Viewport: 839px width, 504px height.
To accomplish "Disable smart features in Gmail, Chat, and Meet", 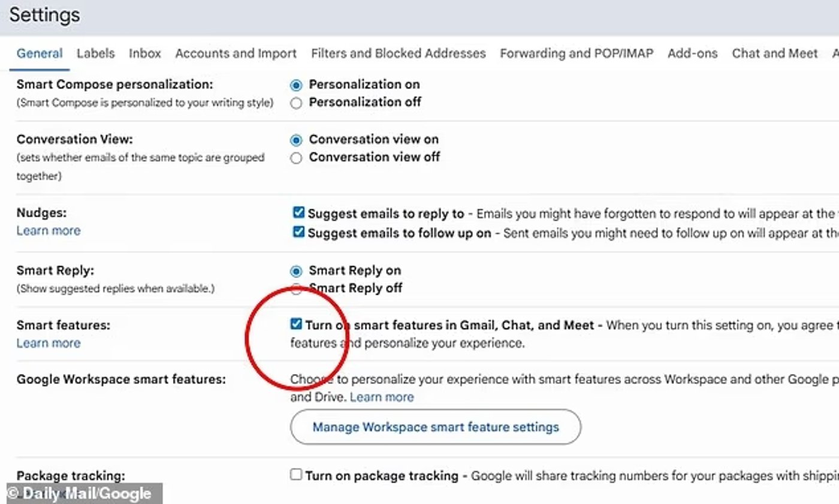I will (x=296, y=324).
